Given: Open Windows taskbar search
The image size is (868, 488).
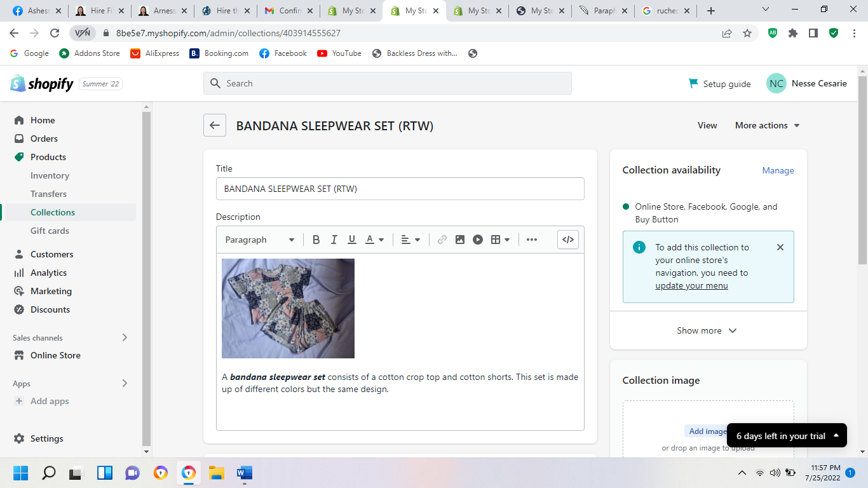Looking at the screenshot, I should pyautogui.click(x=49, y=473).
